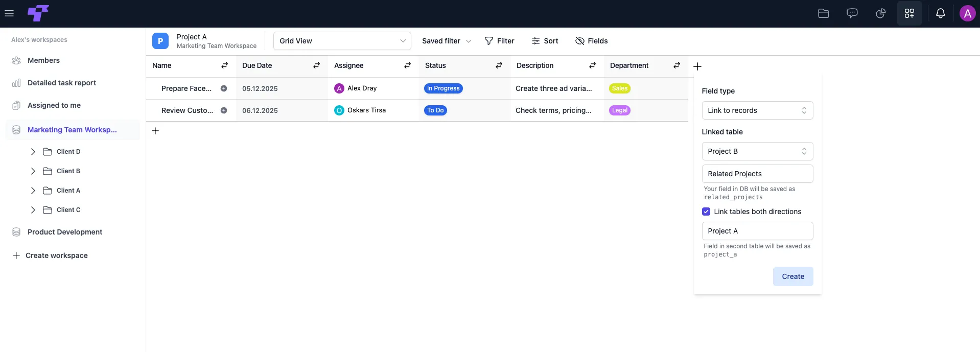Click the Project A blue P icon
The height and width of the screenshot is (352, 980).
(x=160, y=41)
